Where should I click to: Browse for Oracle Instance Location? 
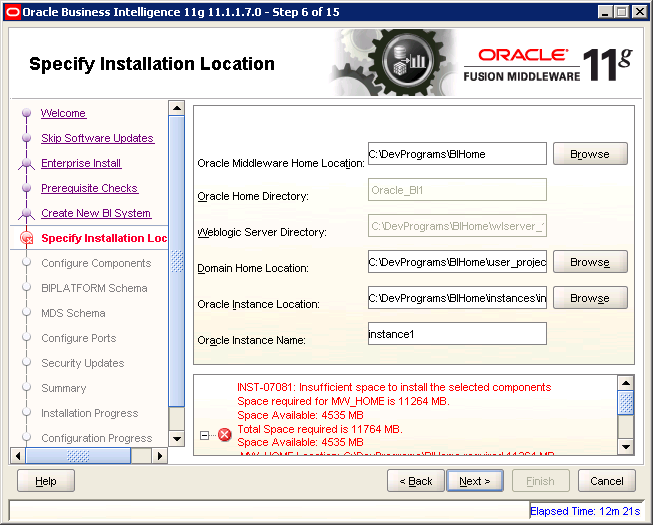pos(590,298)
